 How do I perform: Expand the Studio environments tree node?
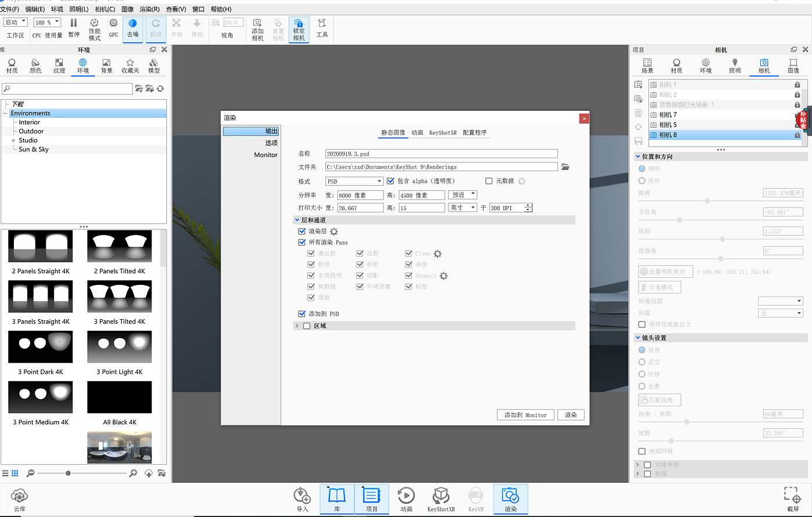[x=13, y=140]
